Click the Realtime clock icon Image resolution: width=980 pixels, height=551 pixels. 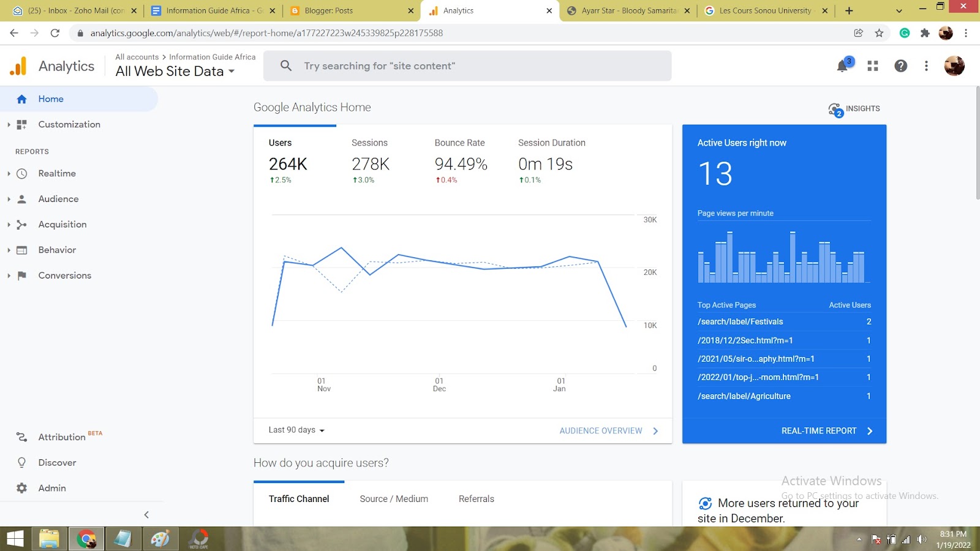pos(22,173)
